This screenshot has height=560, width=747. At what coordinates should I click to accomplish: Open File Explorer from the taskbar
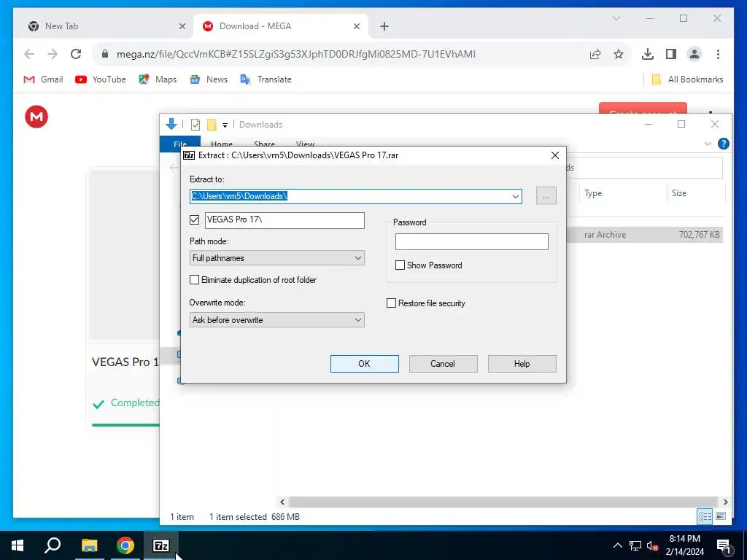click(90, 545)
